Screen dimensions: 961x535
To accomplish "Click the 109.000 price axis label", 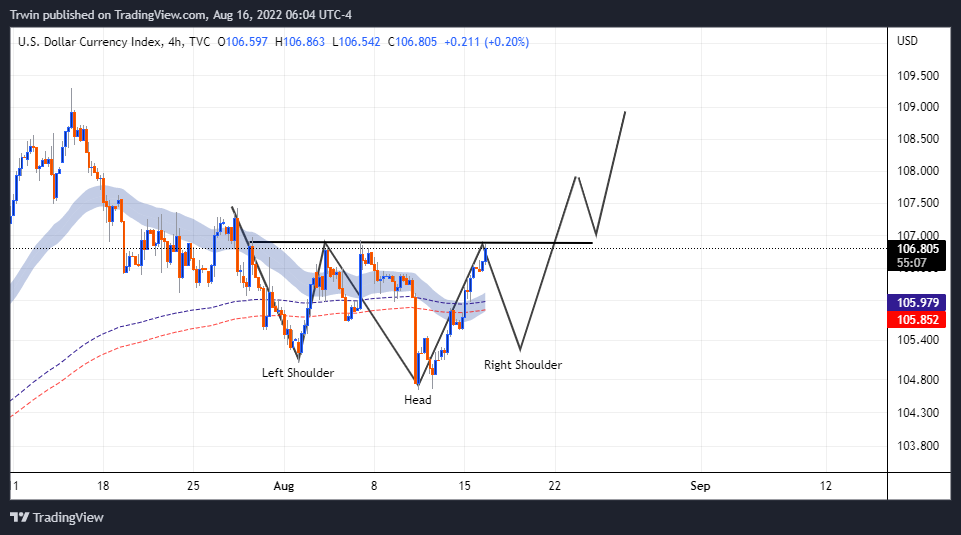I will [918, 107].
